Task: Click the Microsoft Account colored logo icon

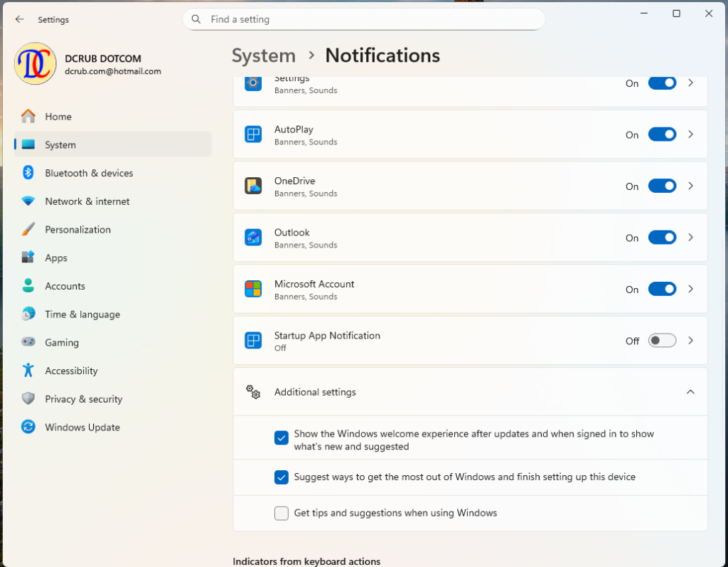Action: coord(253,289)
